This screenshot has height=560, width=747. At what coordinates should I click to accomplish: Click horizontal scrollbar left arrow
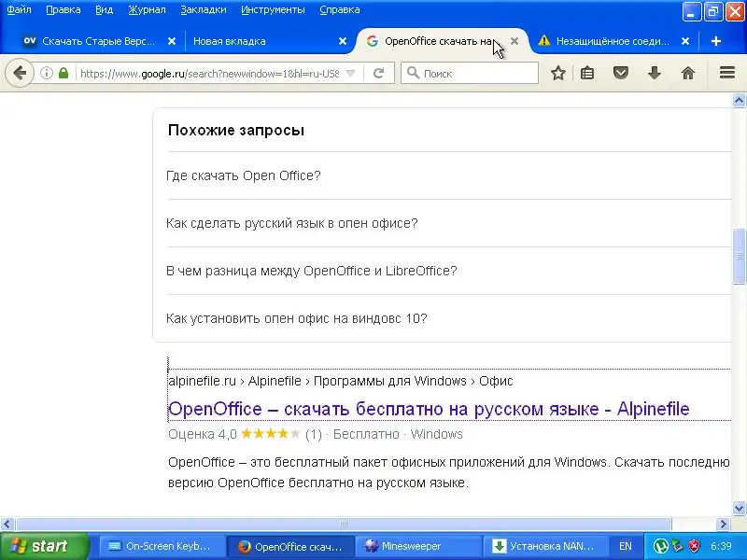pyautogui.click(x=7, y=525)
